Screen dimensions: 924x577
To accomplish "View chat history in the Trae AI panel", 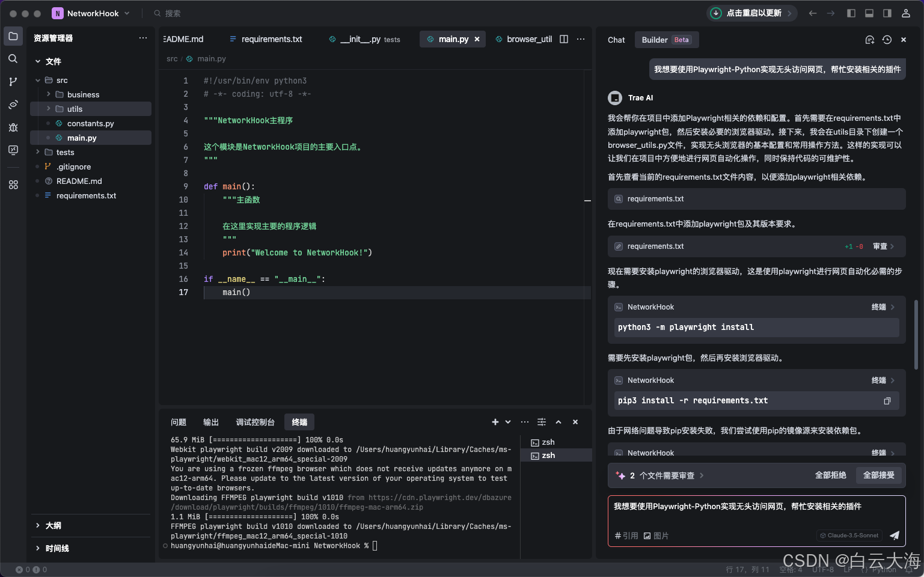I will 886,39.
